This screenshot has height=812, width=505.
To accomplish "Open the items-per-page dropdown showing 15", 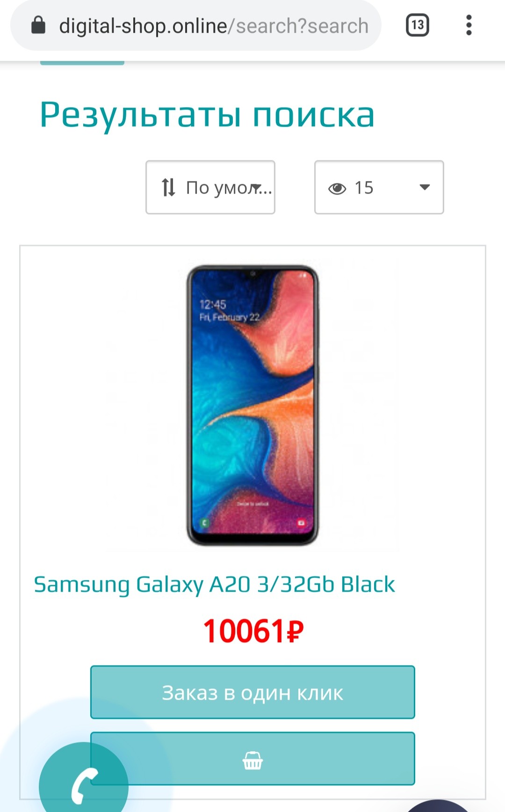I will pos(379,188).
